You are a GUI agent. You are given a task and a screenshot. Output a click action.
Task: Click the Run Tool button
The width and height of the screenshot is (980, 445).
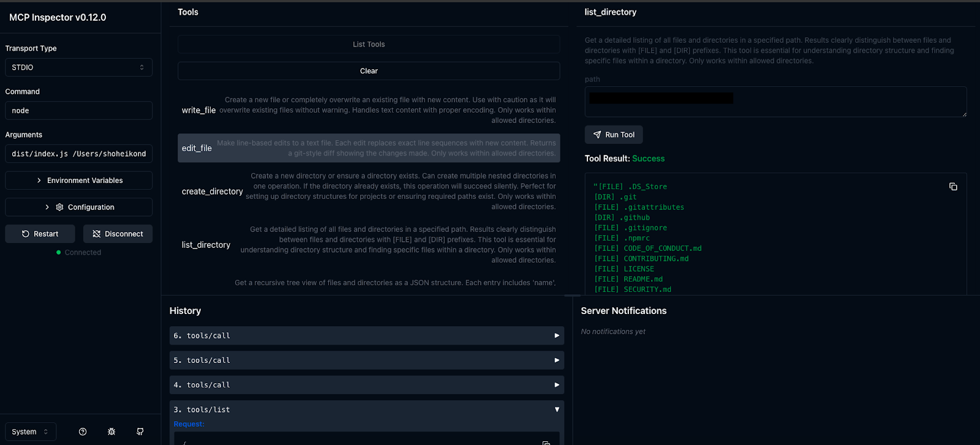(x=614, y=135)
